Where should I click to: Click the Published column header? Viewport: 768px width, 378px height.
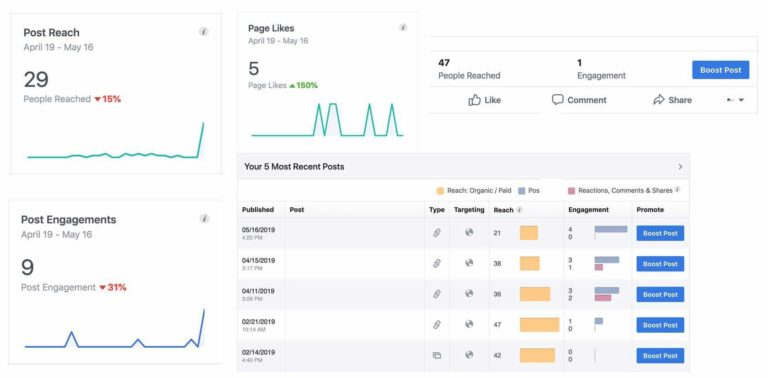point(258,210)
